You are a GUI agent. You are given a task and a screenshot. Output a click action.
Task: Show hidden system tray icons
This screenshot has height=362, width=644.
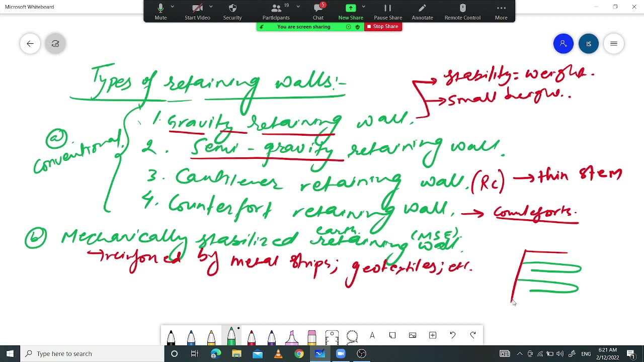pyautogui.click(x=520, y=353)
